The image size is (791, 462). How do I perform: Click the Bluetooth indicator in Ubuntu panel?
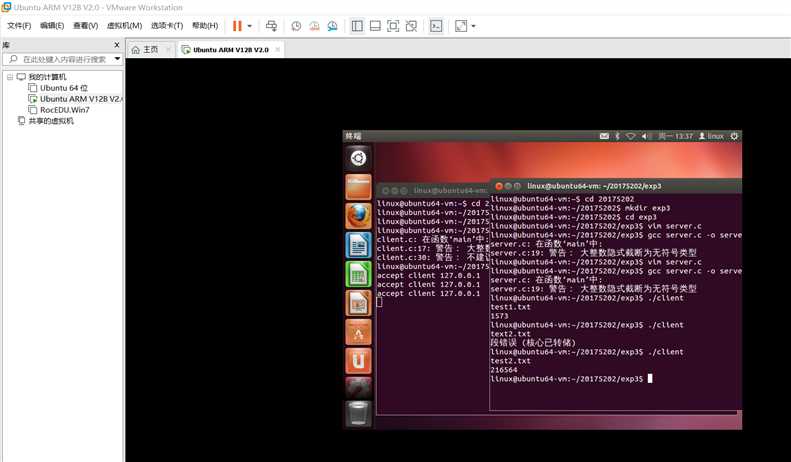(x=617, y=136)
